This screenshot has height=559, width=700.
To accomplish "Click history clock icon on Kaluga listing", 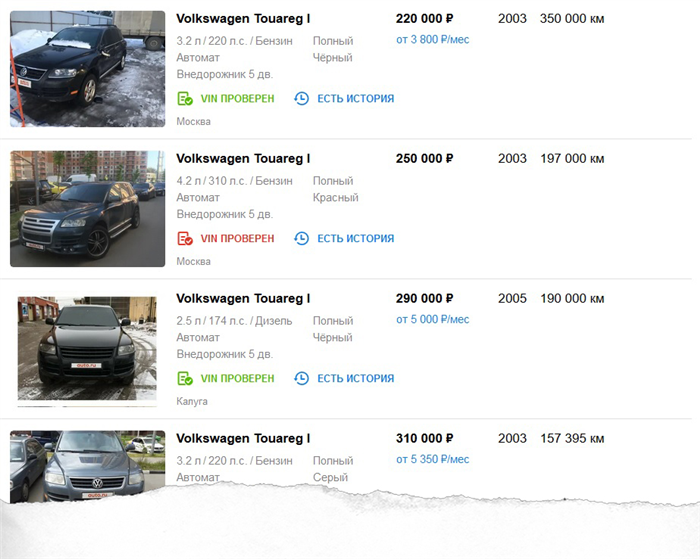I will tap(301, 378).
